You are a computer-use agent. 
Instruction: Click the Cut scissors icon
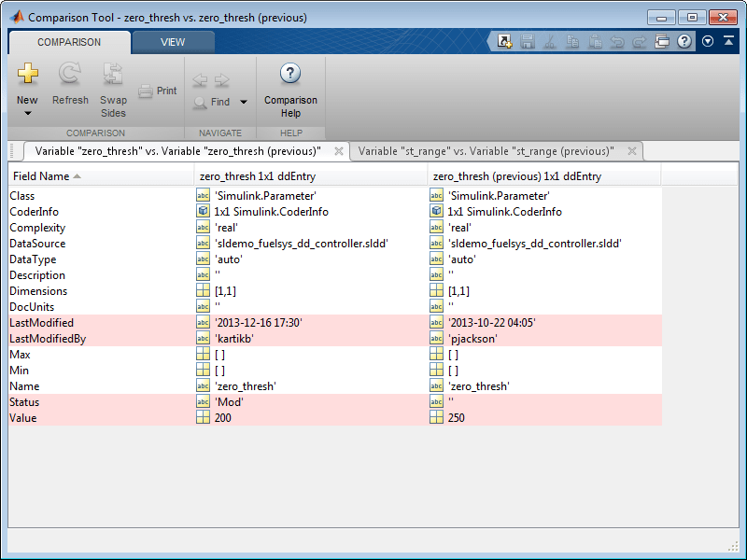pyautogui.click(x=550, y=41)
